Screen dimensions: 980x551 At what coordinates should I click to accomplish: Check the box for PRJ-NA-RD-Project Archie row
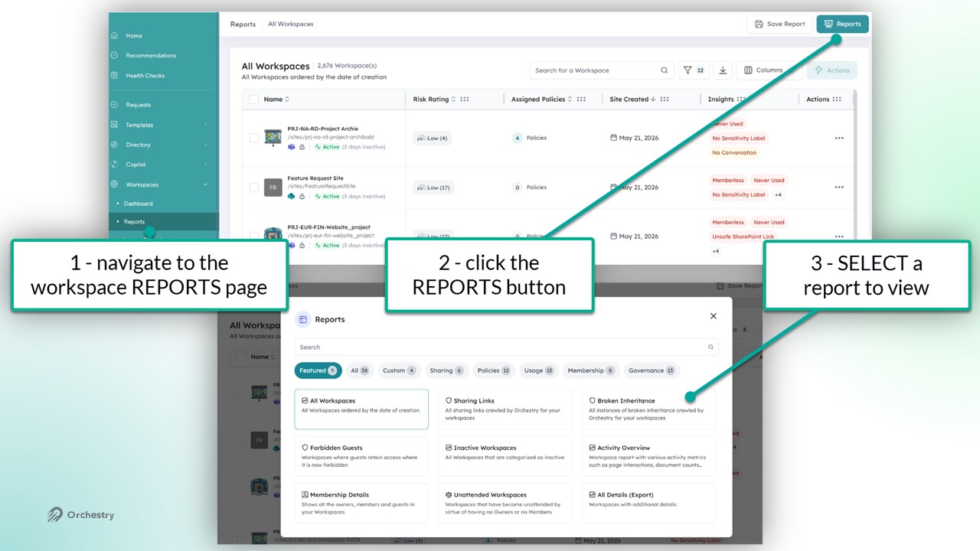[x=254, y=139]
